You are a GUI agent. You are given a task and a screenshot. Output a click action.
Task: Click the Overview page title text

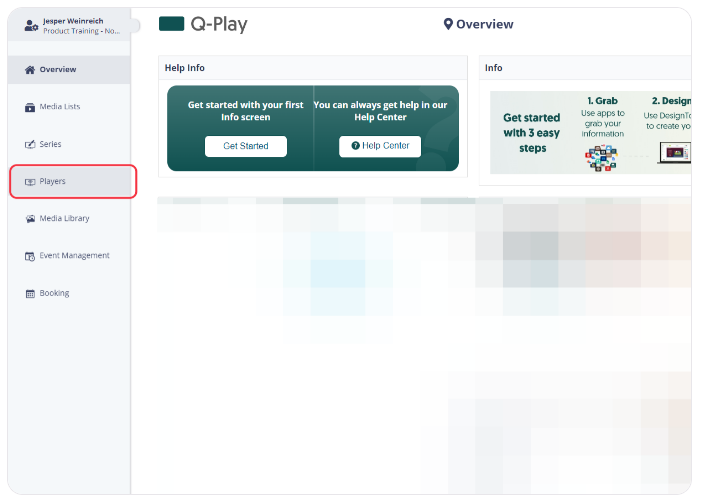(x=485, y=24)
